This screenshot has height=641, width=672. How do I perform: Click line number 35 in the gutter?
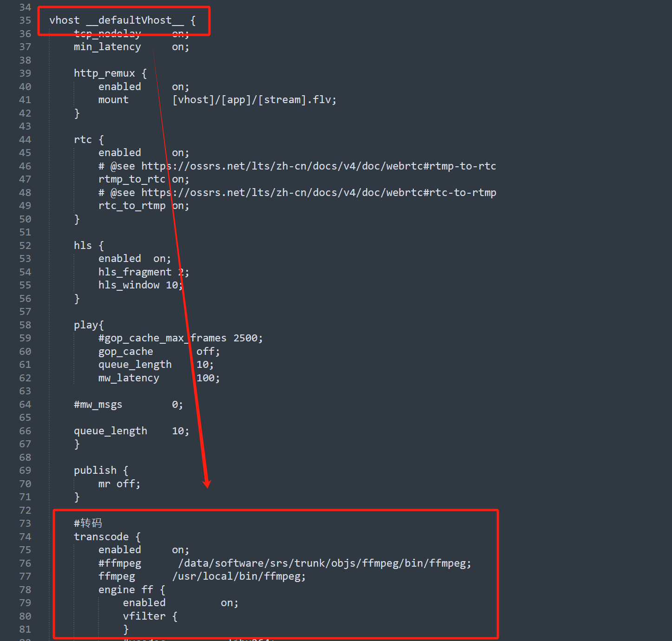pos(25,20)
